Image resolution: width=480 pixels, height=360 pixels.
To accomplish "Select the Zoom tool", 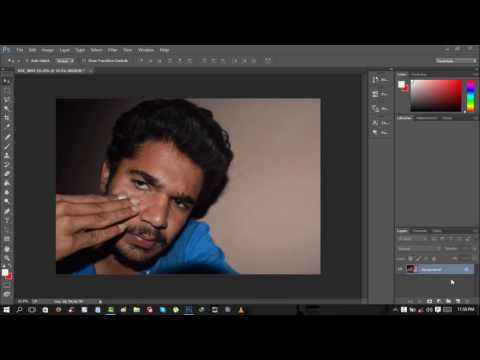I will pyautogui.click(x=6, y=258).
